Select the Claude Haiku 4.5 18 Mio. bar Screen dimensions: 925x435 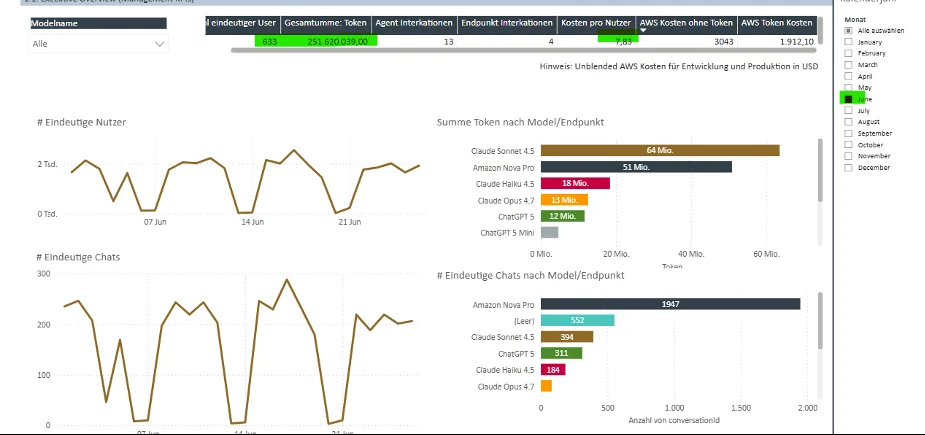tap(575, 184)
